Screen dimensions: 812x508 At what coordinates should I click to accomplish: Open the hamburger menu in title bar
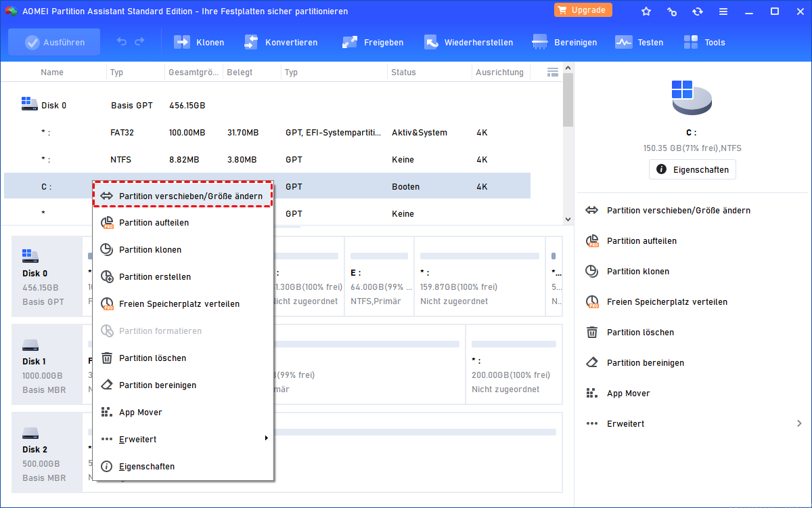(723, 12)
